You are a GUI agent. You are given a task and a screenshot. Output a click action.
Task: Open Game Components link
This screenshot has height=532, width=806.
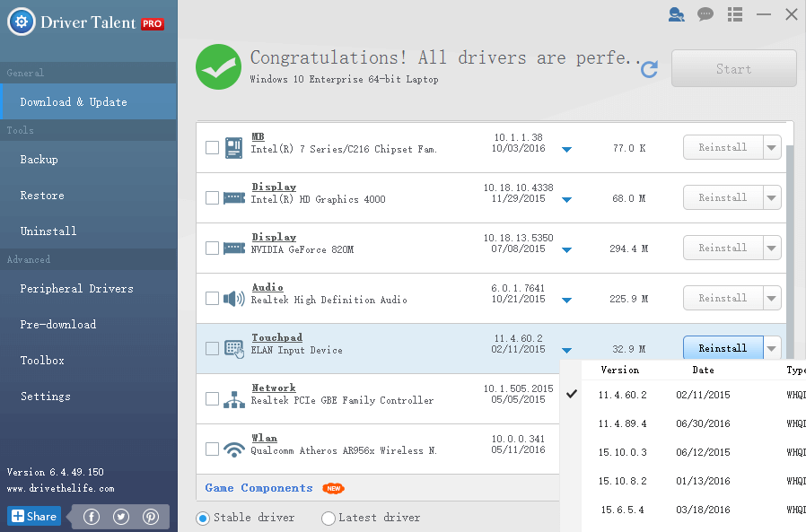258,488
